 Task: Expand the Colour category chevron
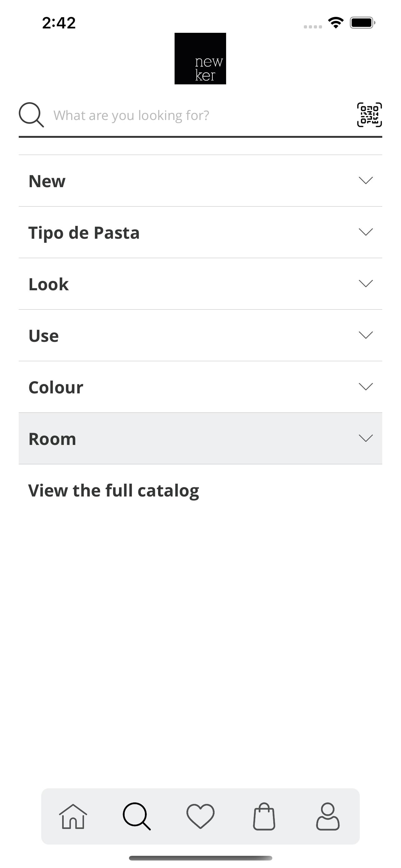click(366, 387)
